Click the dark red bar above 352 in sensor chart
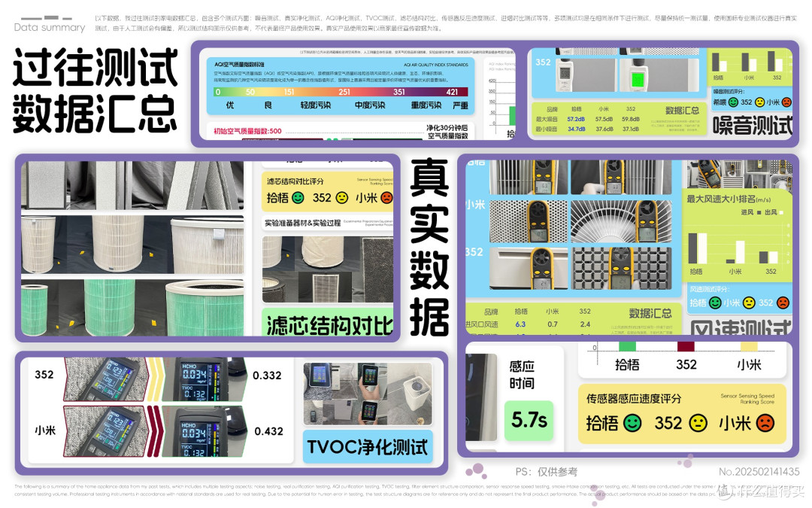This screenshot has width=812, height=508. point(686,346)
